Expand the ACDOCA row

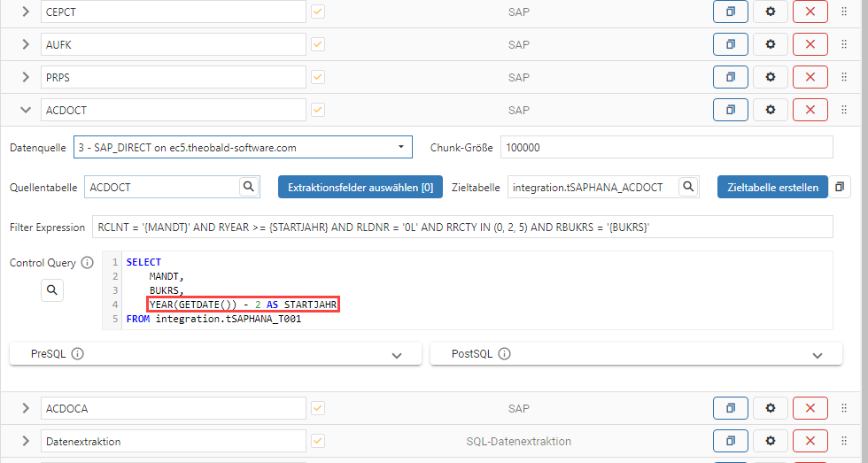pos(25,408)
